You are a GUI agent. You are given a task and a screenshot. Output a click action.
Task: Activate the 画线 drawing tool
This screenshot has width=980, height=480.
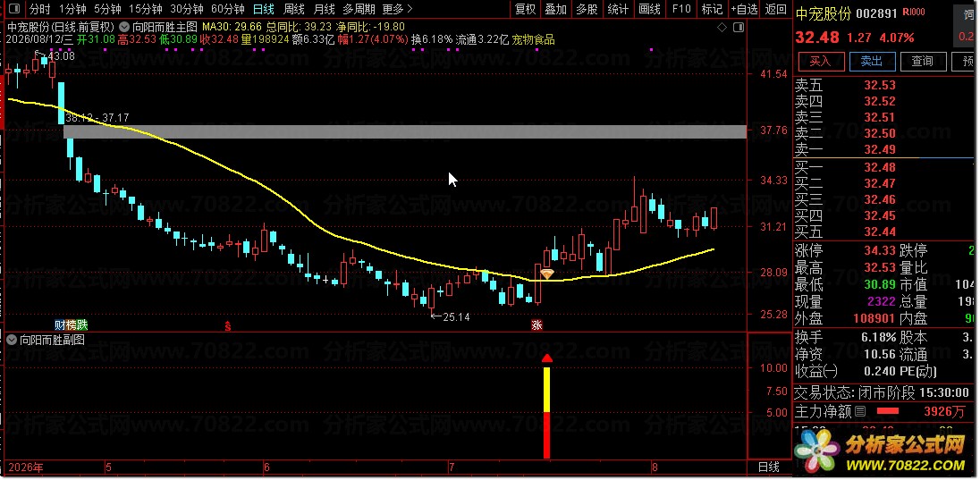(650, 9)
